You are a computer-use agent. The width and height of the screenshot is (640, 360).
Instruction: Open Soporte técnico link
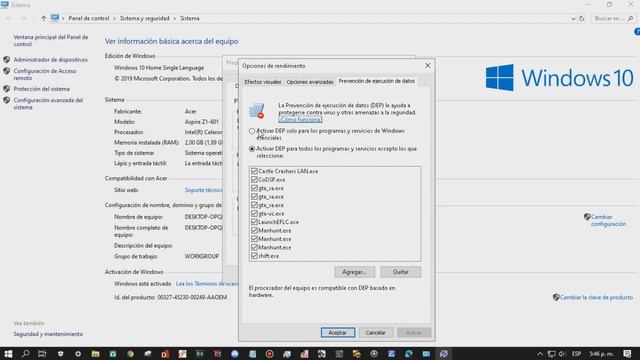tap(203, 190)
